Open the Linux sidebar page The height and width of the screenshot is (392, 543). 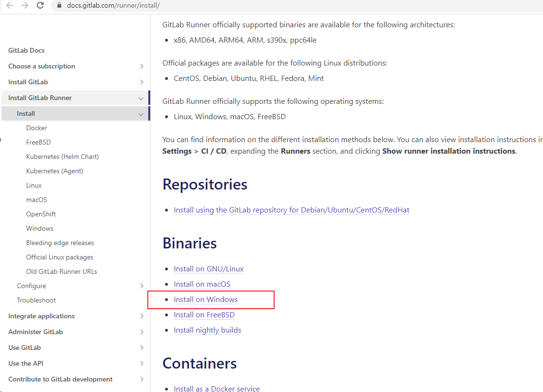34,185
